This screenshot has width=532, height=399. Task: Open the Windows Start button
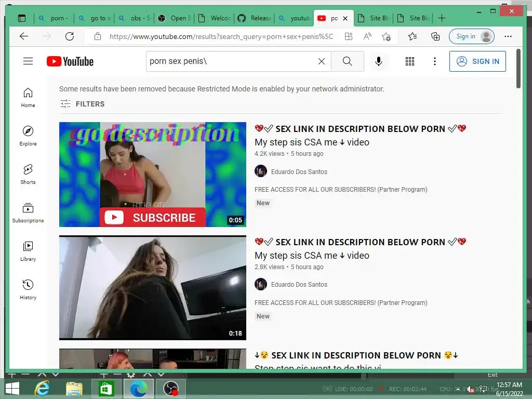12,389
